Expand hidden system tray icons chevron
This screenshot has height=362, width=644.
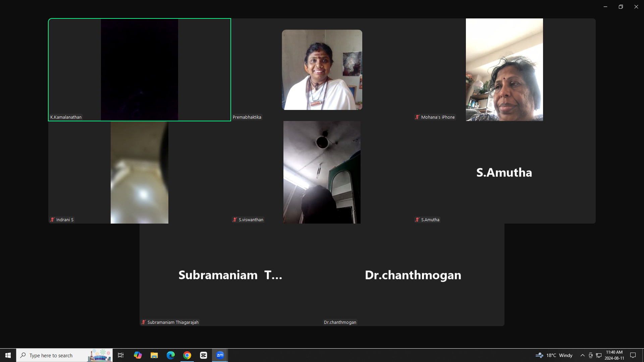point(583,355)
